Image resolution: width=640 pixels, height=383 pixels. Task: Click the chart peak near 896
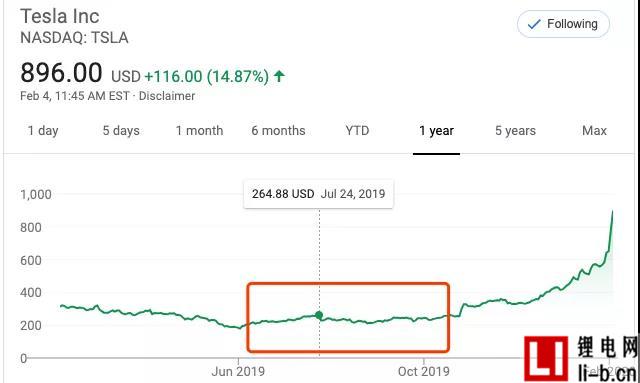(x=612, y=212)
